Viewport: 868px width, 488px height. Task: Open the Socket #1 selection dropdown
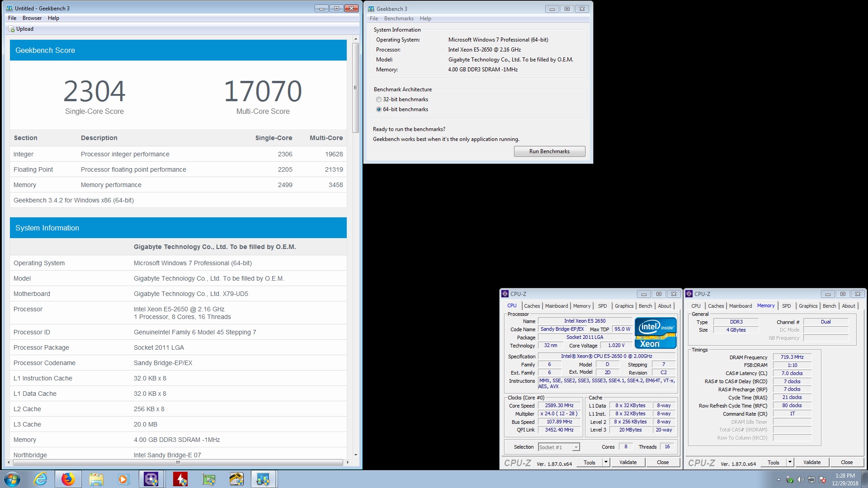(x=576, y=447)
